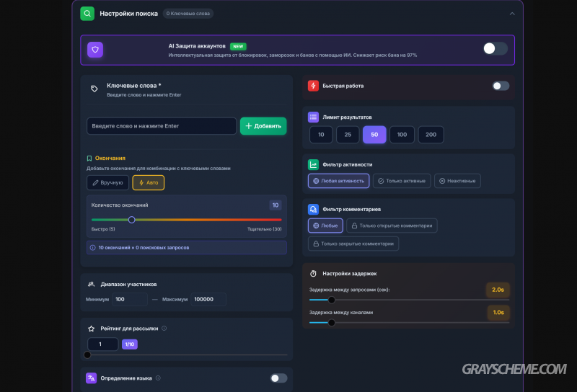Select the Авто endings mode
Image resolution: width=577 pixels, height=392 pixels.
click(x=148, y=183)
